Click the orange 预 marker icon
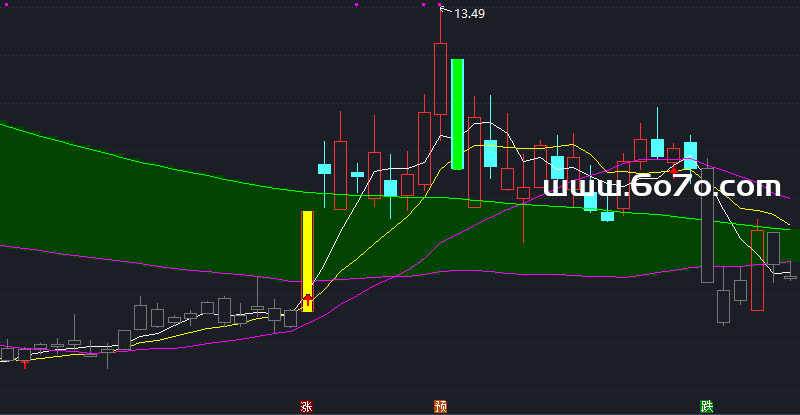 click(x=440, y=406)
